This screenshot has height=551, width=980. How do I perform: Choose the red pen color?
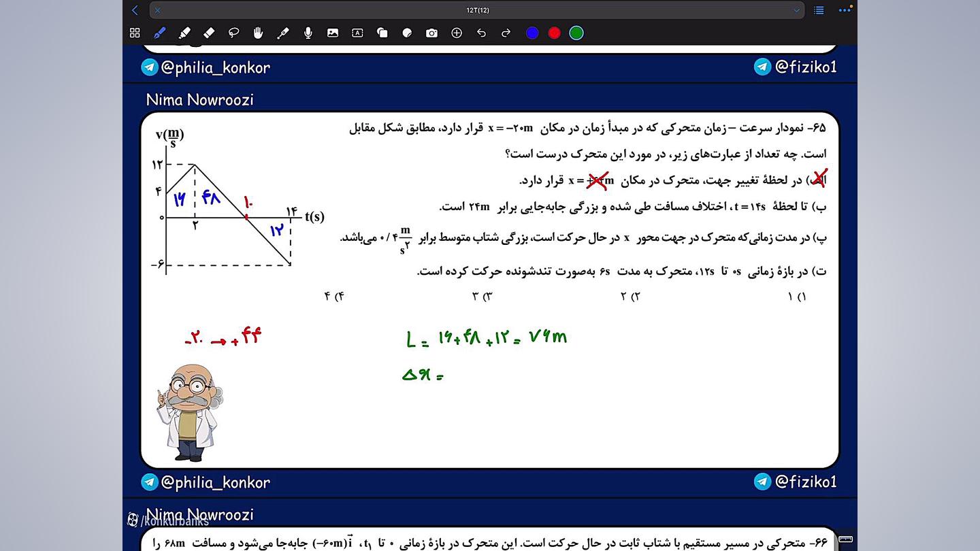[555, 33]
